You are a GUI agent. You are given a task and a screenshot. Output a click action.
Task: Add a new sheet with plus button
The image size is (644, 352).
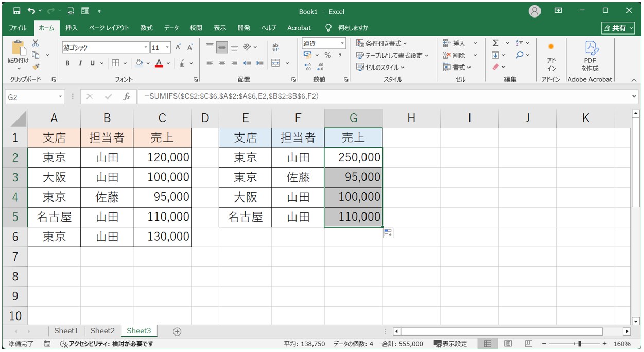coord(177,331)
